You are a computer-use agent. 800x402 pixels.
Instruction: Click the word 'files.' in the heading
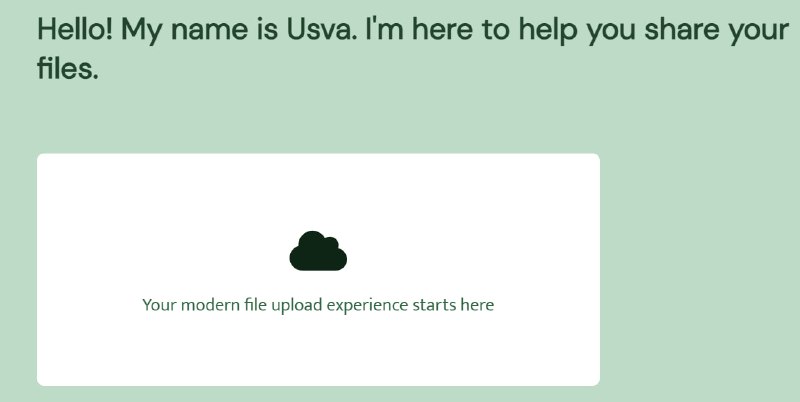coord(67,68)
